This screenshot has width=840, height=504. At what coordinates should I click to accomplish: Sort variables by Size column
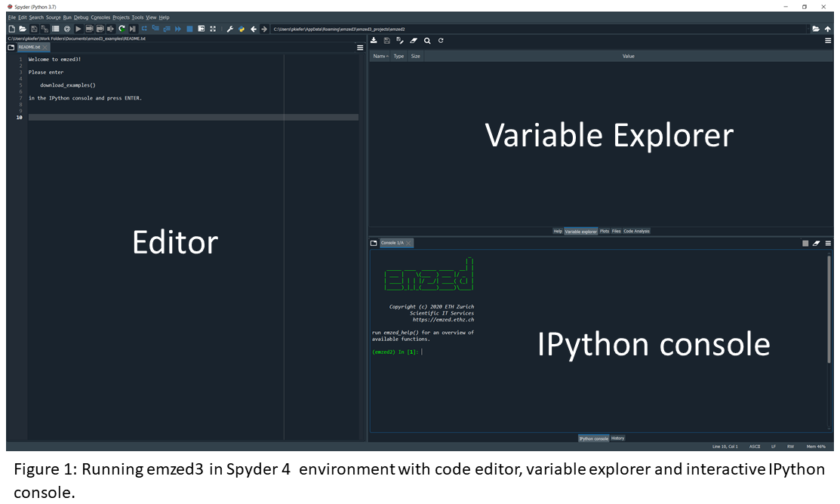click(416, 57)
